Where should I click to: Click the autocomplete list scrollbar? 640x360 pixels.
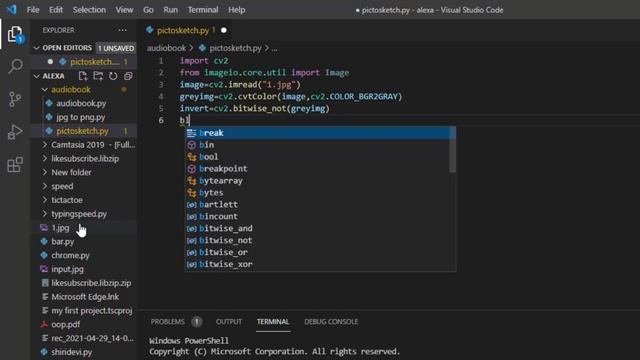coord(452,150)
